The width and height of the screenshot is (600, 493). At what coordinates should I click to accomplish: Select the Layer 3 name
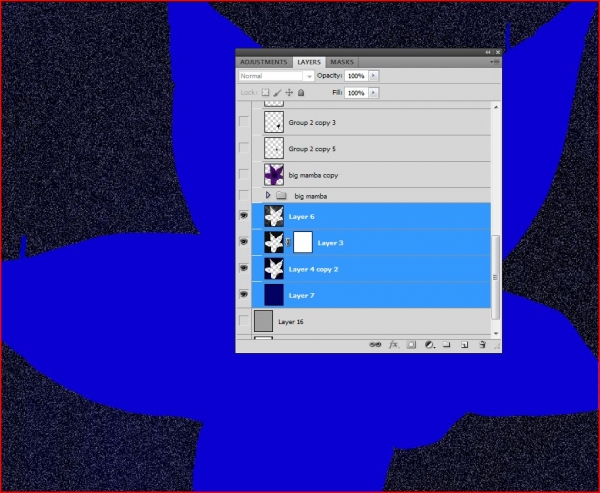click(330, 243)
